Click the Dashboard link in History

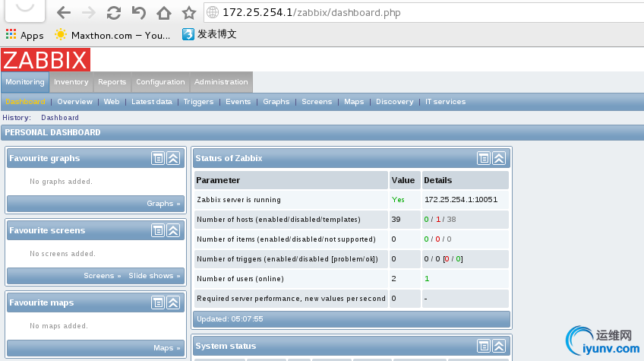(60, 118)
